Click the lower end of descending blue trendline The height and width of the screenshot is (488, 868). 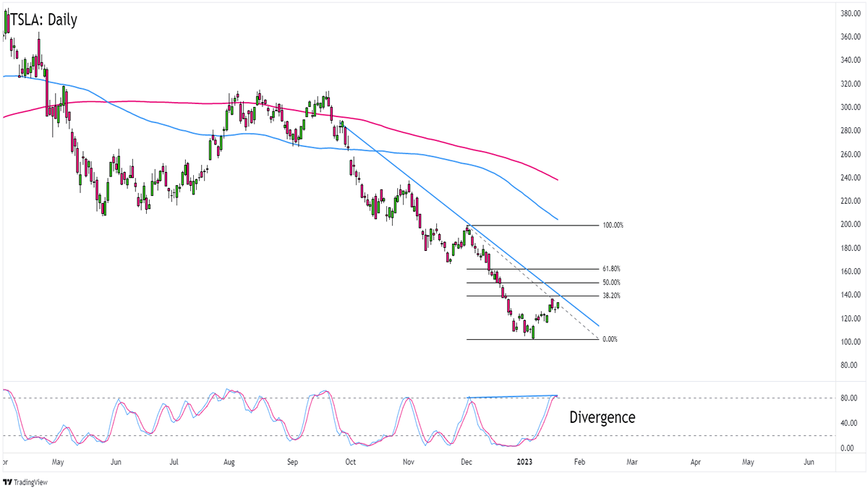598,325
